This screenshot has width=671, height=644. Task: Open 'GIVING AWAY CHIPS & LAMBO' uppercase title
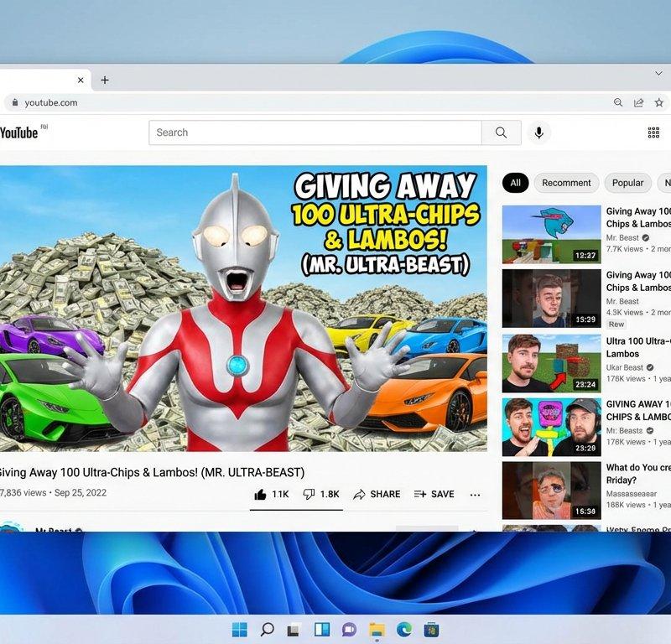tap(638, 410)
